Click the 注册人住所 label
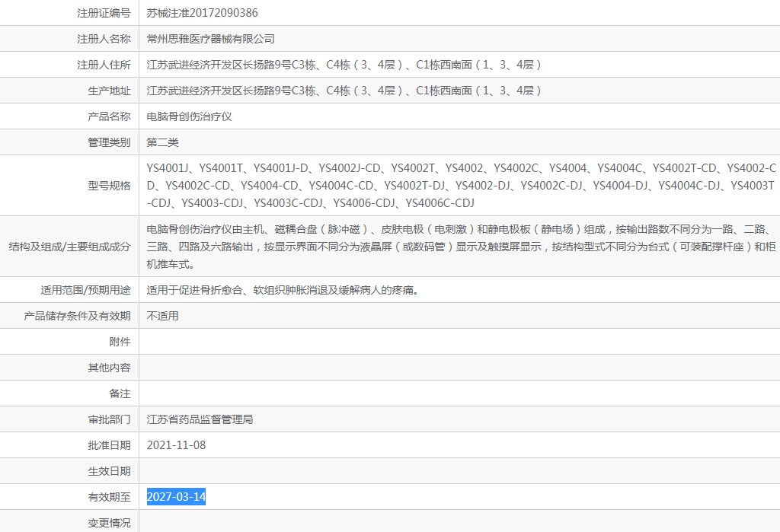The height and width of the screenshot is (532, 780). click(104, 65)
